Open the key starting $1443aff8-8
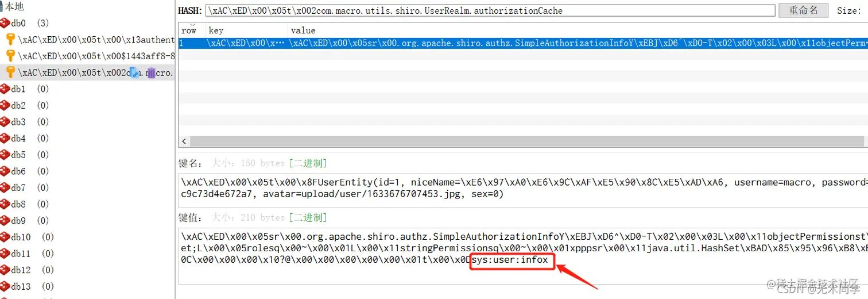 [96, 56]
